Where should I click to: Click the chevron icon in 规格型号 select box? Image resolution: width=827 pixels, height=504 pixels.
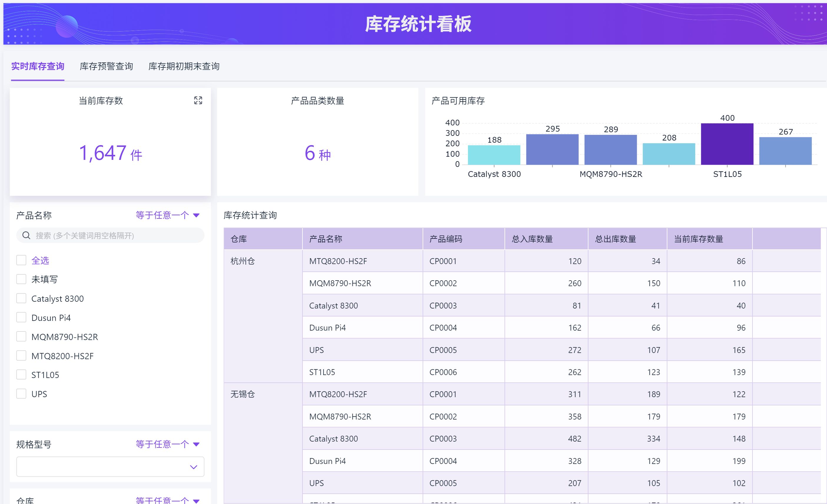[x=194, y=467]
